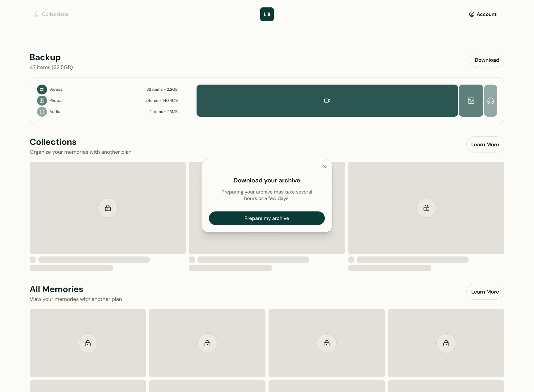Open the Account menu
The image size is (534, 392).
(483, 14)
